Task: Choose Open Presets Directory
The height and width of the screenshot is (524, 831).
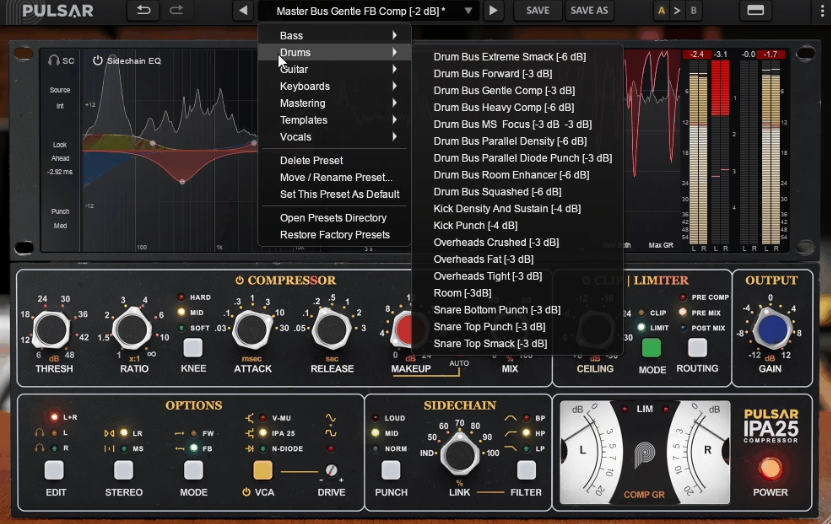Action: click(334, 218)
